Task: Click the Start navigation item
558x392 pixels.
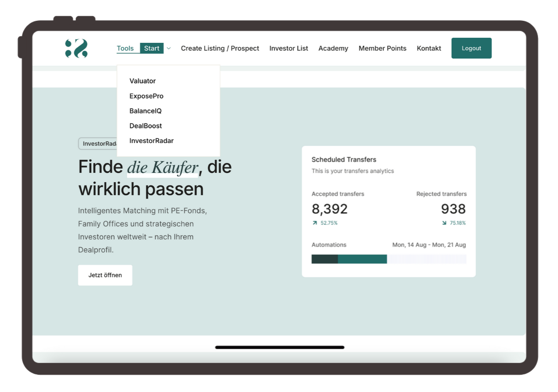Action: (152, 49)
